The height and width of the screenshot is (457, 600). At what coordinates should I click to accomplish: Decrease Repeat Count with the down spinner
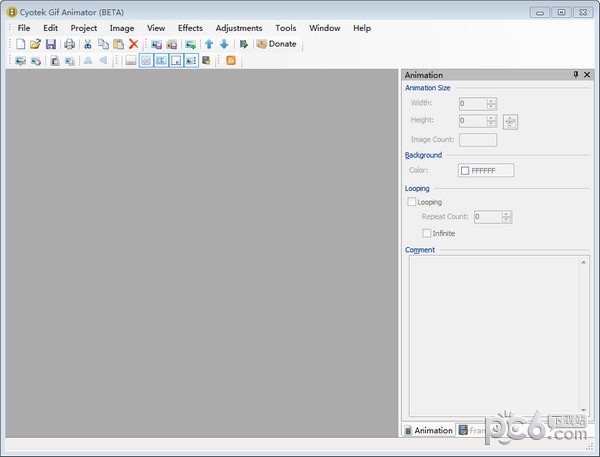[506, 220]
